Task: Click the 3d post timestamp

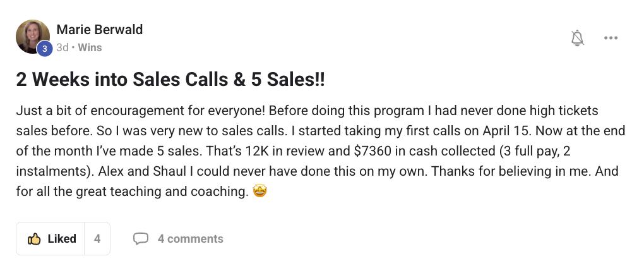Action: (x=63, y=47)
